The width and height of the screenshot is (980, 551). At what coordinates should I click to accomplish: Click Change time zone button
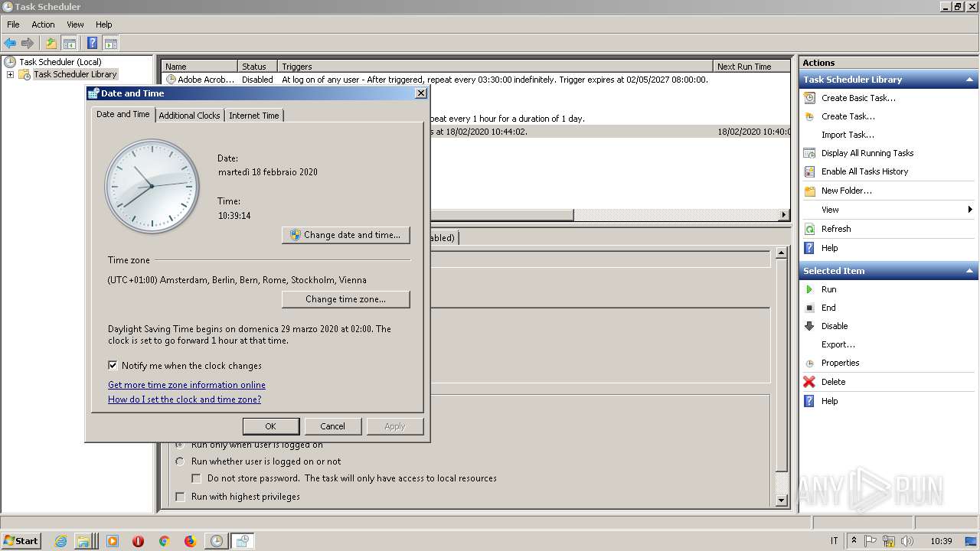click(346, 299)
